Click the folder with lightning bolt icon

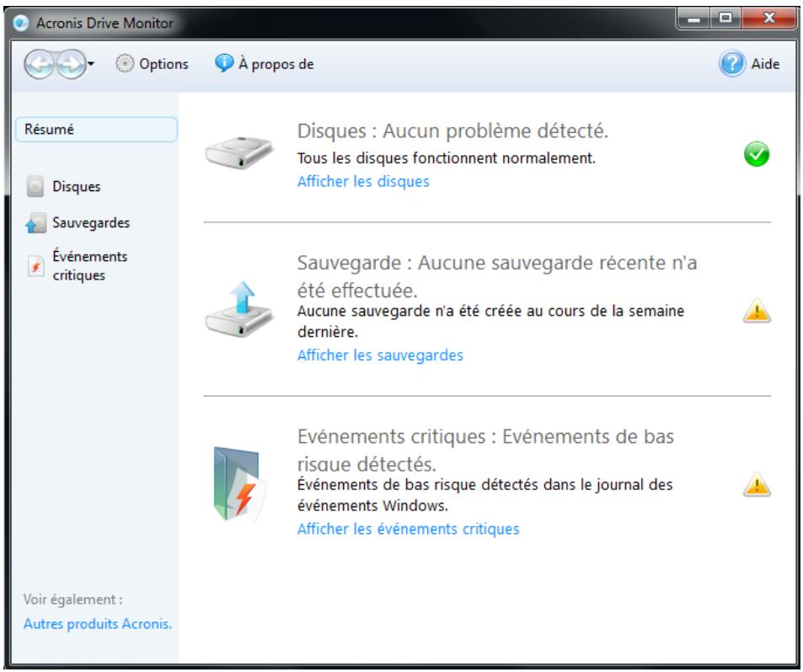coord(239,484)
